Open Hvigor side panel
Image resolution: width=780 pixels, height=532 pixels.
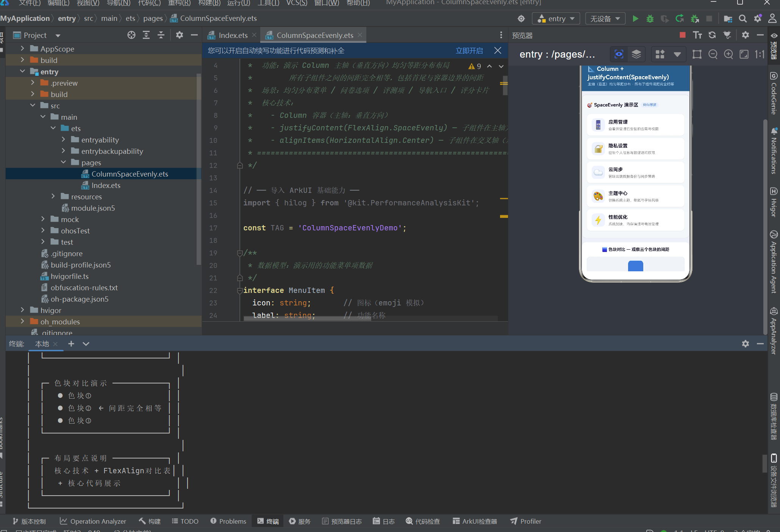point(774,202)
